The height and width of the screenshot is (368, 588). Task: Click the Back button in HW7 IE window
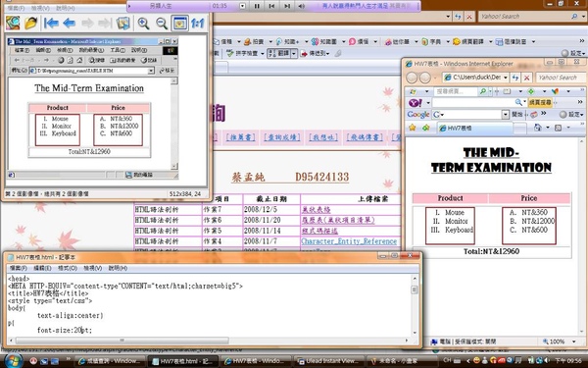[412, 78]
